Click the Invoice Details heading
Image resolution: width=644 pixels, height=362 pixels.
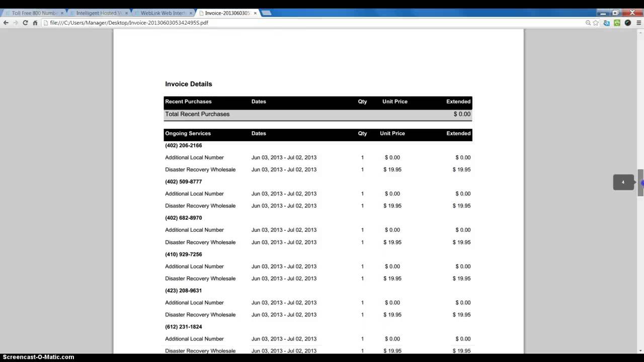pos(189,84)
